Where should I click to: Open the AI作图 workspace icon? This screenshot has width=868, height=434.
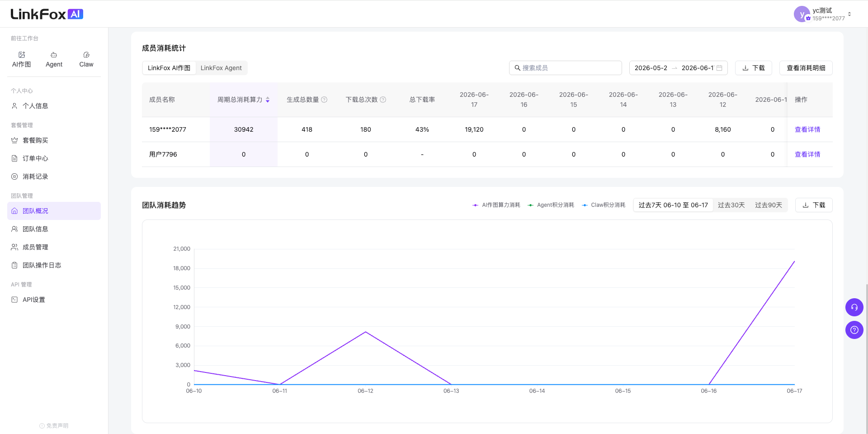pos(21,59)
